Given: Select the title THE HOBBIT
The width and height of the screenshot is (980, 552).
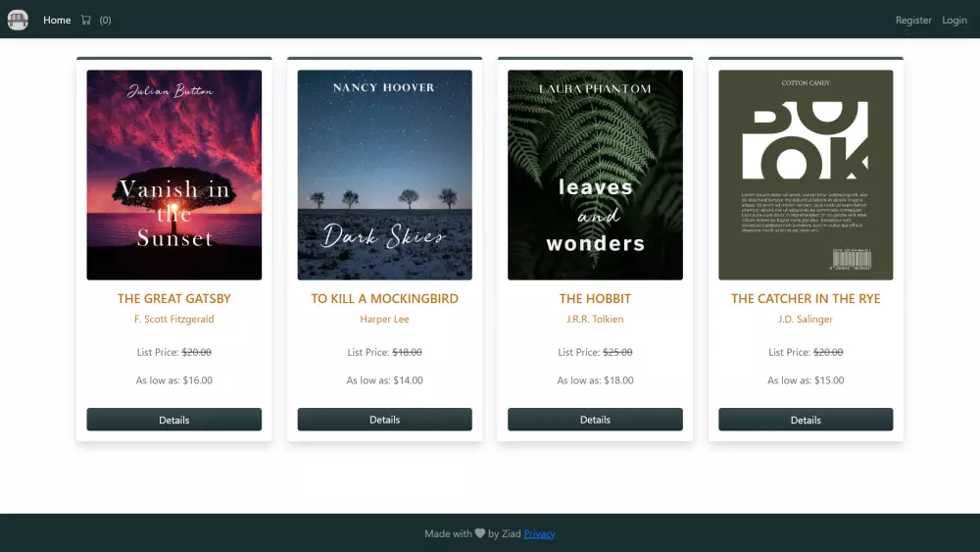Looking at the screenshot, I should pos(595,298).
